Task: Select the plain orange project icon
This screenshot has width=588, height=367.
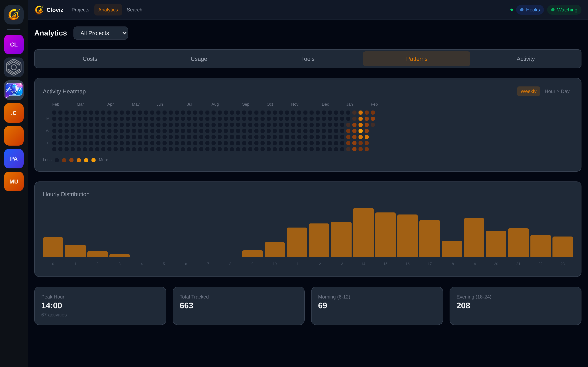Action: click(x=14, y=136)
